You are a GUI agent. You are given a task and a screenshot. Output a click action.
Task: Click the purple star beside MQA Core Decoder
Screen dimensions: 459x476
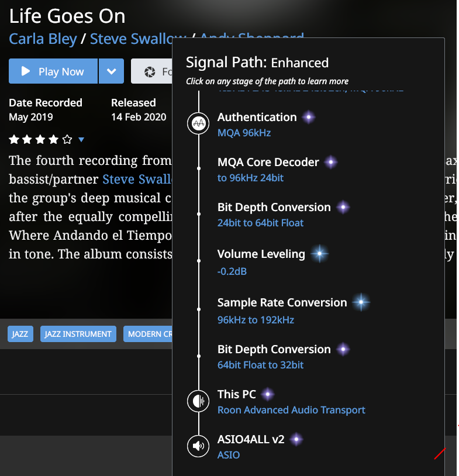coord(331,162)
